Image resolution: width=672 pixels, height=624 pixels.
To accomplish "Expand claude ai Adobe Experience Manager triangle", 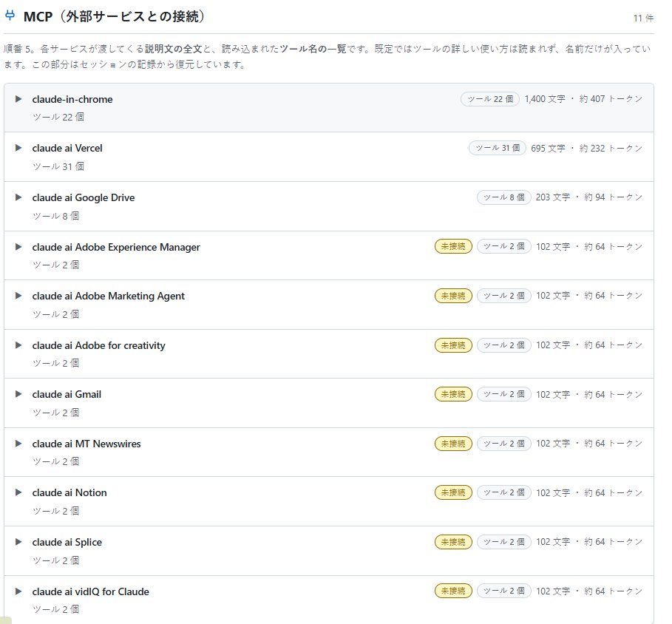I will pyautogui.click(x=18, y=247).
